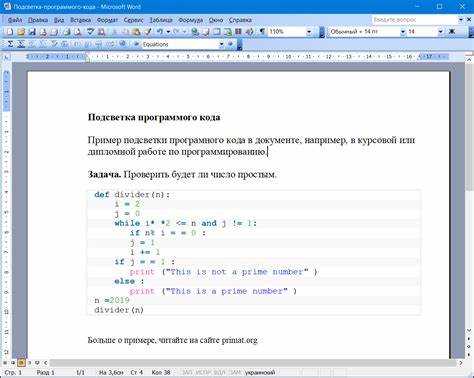Toggle Bold formatting (Ж) button
Screen dimensions: 474x378
452,32
